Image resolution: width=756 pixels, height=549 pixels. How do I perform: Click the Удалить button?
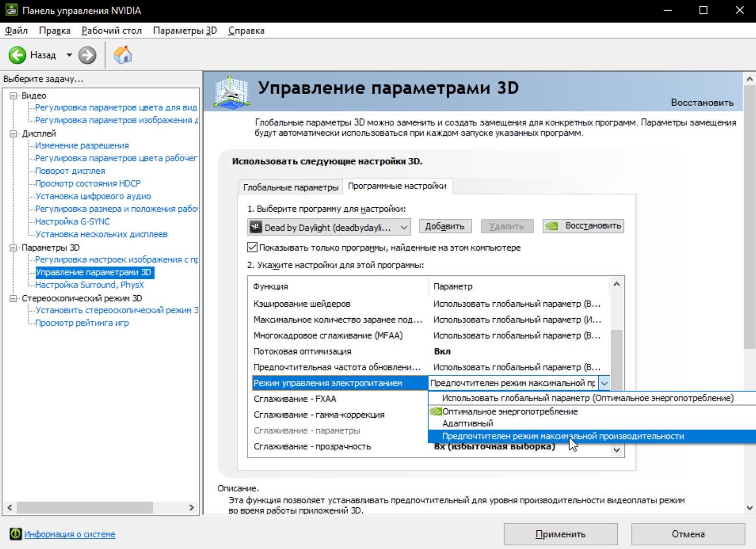(507, 226)
